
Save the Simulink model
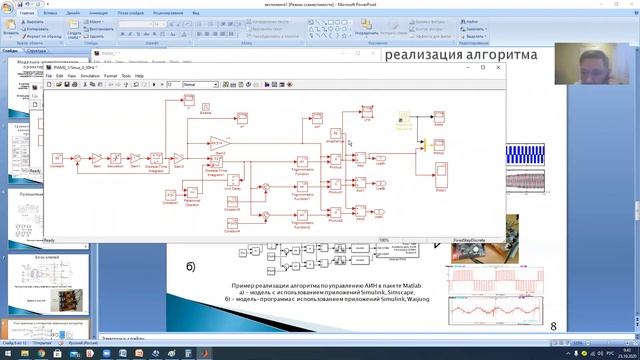67,84
